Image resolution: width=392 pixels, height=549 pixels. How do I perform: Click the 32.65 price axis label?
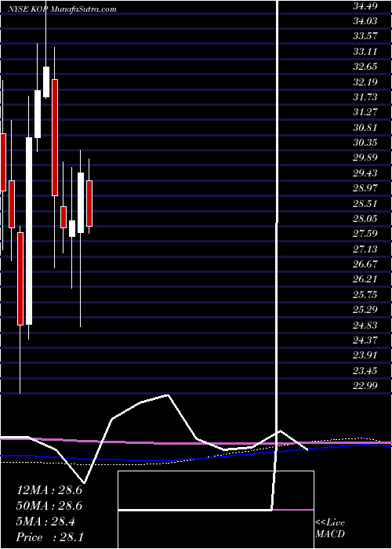pyautogui.click(x=365, y=67)
